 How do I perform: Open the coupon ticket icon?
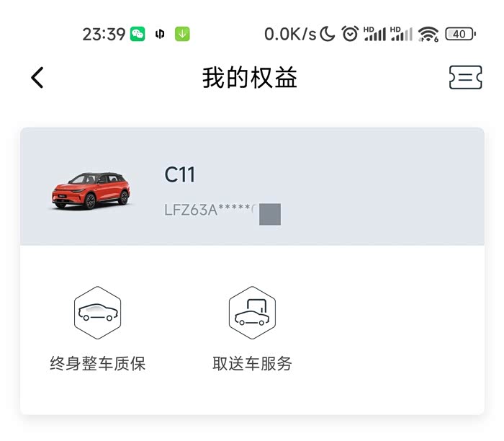[465, 77]
